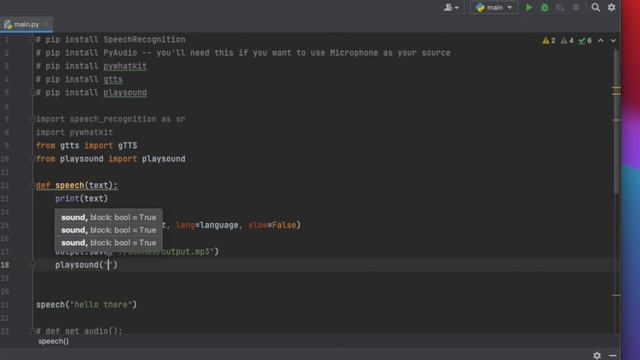The width and height of the screenshot is (640, 360).
Task: Click gTTS in the line 9 import
Action: [127, 146]
